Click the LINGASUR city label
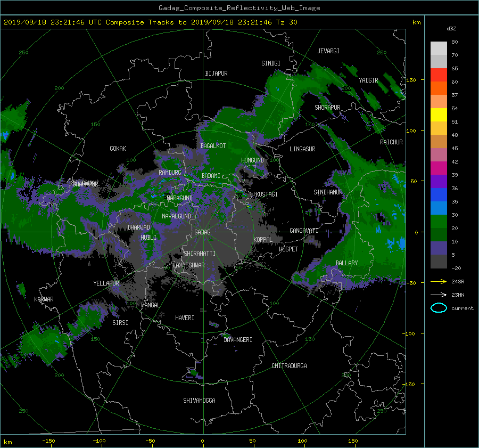This screenshot has height=448, width=479. point(302,149)
